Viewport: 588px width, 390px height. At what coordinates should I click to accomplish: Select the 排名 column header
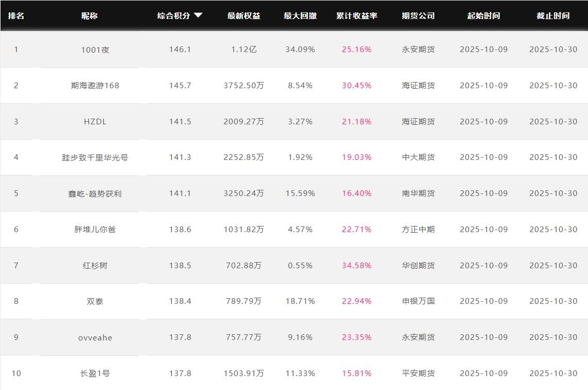pyautogui.click(x=16, y=15)
